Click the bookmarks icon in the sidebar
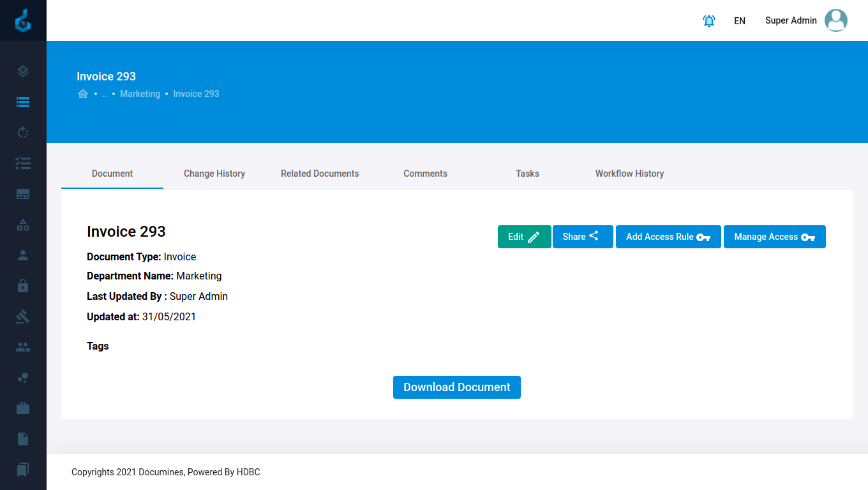The height and width of the screenshot is (490, 868). point(23,470)
